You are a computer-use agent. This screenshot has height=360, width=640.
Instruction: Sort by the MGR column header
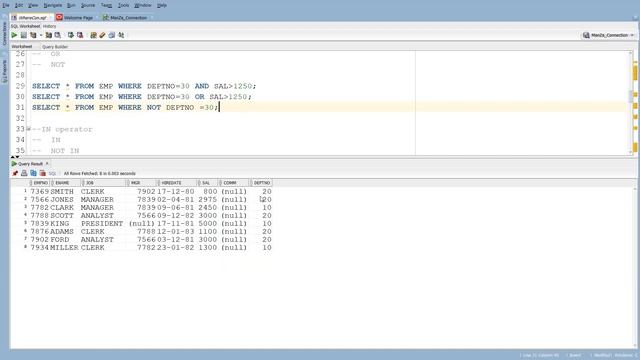[141, 183]
